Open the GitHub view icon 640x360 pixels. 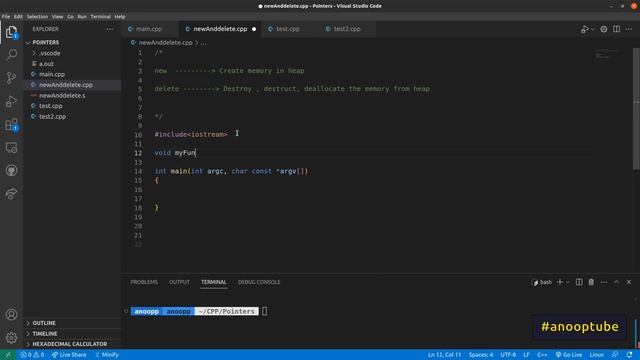11,170
